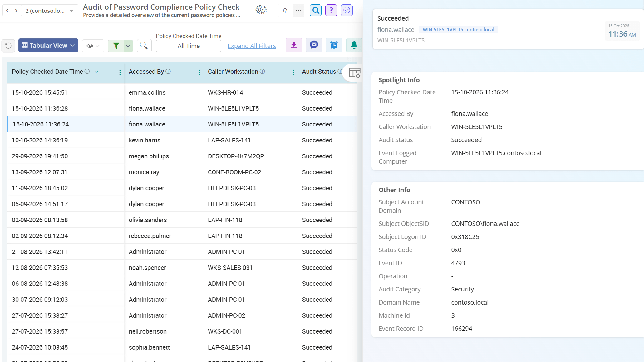The image size is (644, 362).
Task: Open Policy Checked Date Time column menu dots
Action: click(120, 72)
